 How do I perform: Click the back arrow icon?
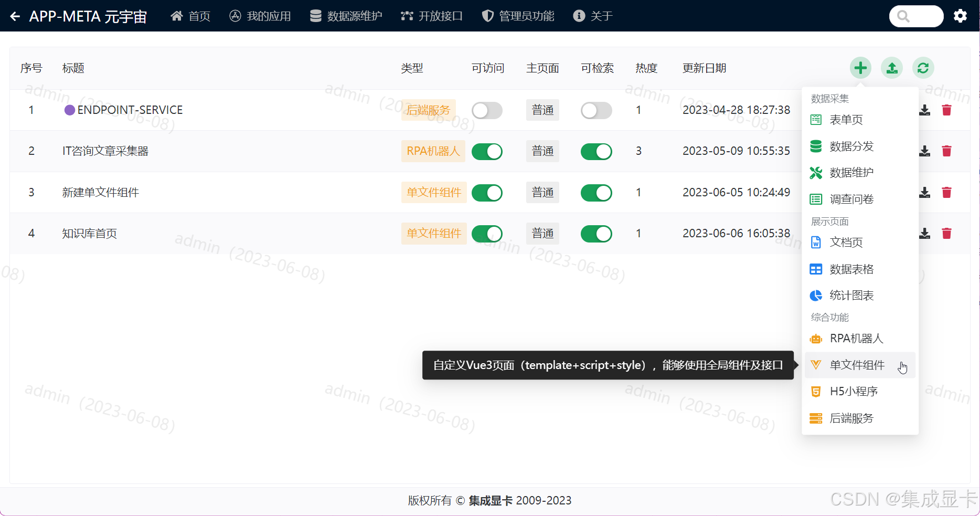(15, 16)
